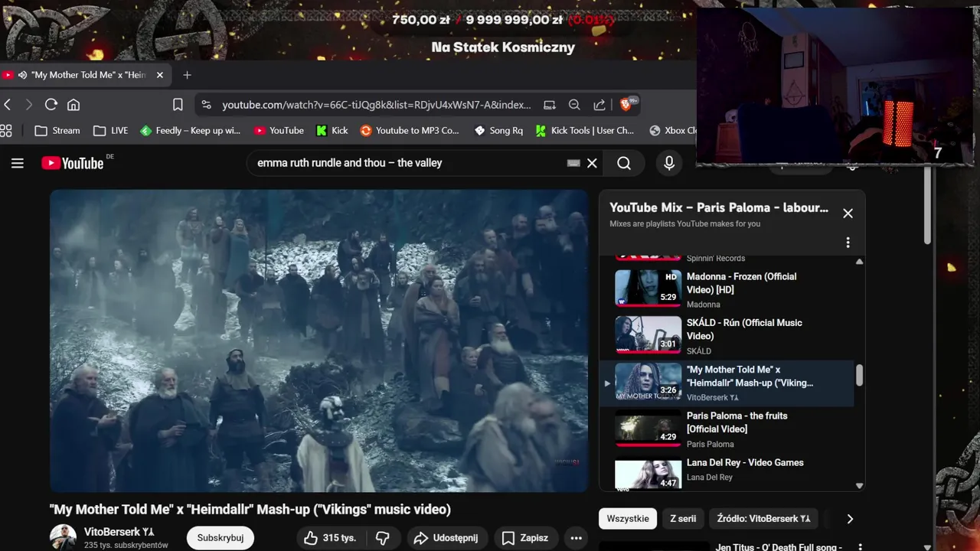Select Źródło: VitoBerserk filter chip
The image size is (980, 551).
click(763, 519)
